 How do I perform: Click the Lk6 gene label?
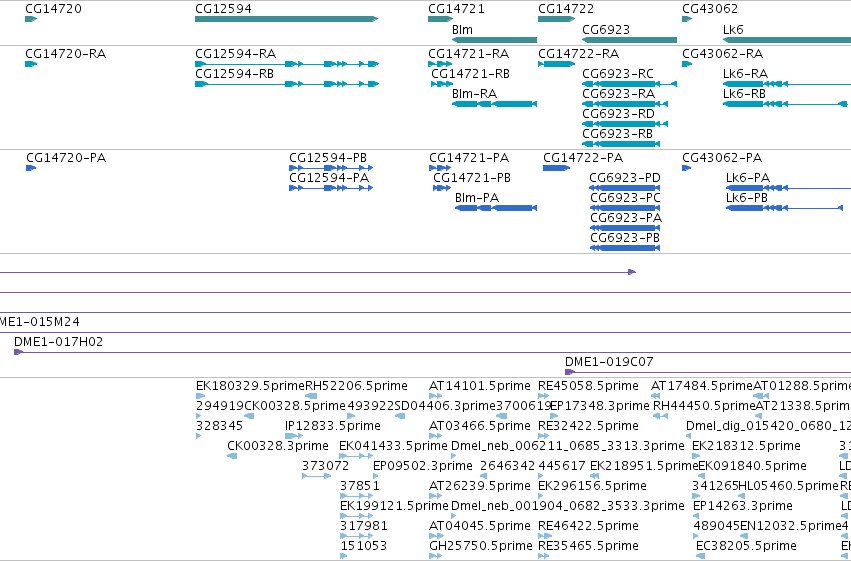coord(733,29)
